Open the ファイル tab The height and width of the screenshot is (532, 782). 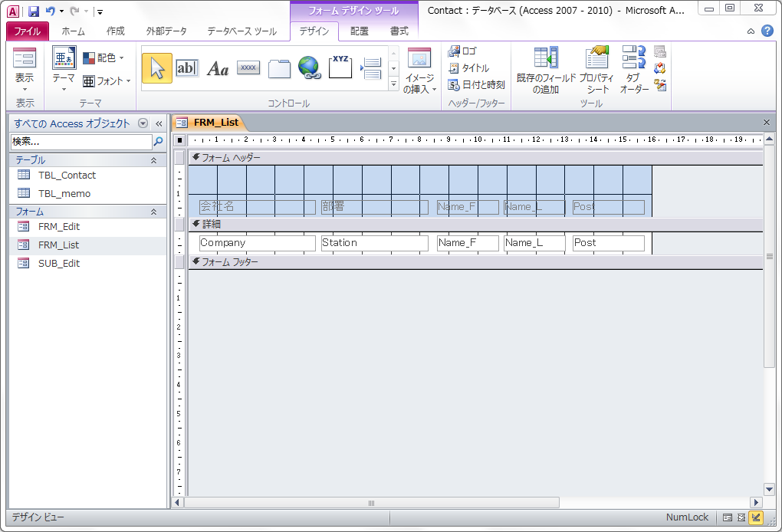[x=28, y=31]
